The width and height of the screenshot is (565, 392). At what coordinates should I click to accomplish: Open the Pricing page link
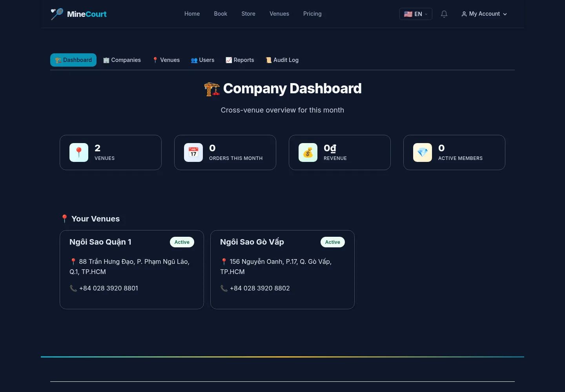pos(312,14)
